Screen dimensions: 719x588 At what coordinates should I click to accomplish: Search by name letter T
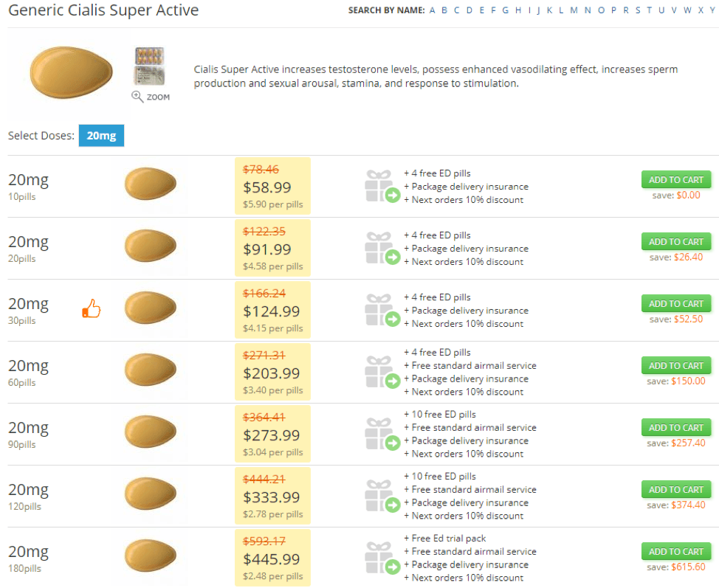[649, 10]
